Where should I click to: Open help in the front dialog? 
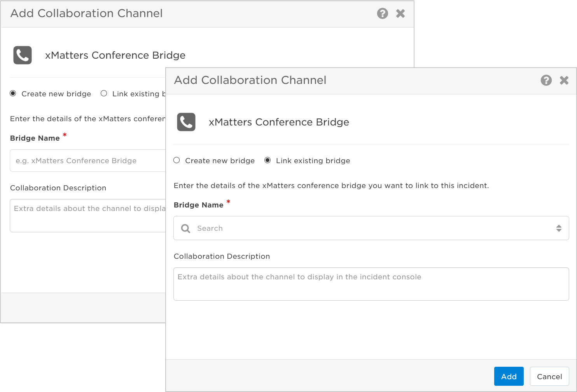coord(546,80)
